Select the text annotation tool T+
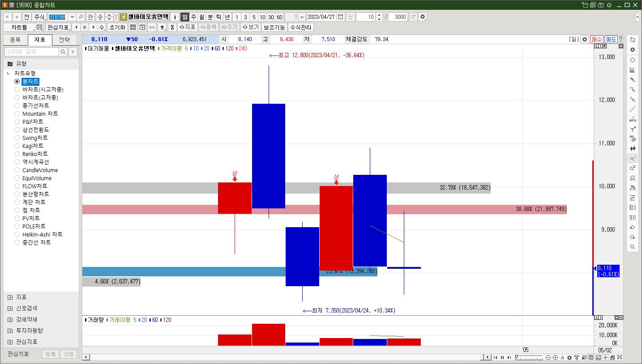642x364 pixels. click(x=633, y=129)
